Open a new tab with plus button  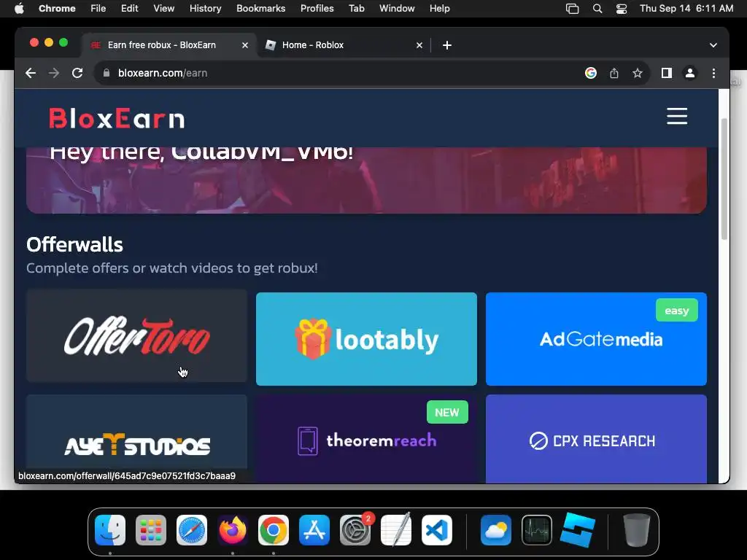(447, 44)
